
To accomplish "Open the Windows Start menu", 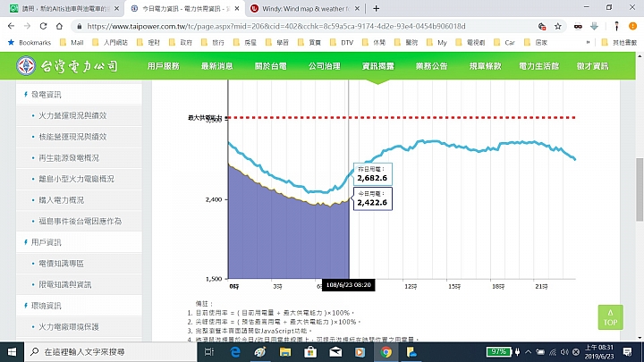I will coord(9,352).
